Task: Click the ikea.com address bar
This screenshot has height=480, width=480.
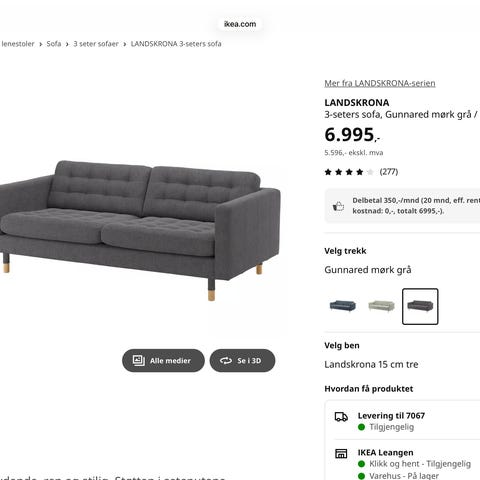Action: tap(240, 24)
